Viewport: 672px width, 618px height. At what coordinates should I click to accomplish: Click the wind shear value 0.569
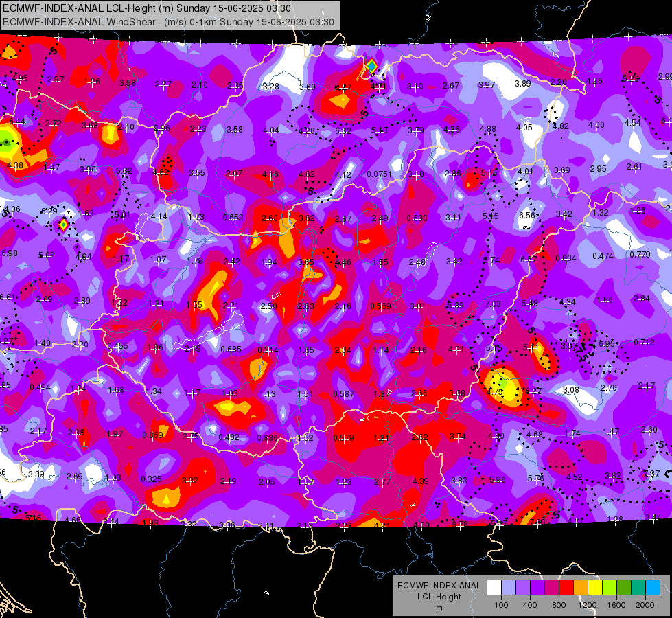(380, 306)
